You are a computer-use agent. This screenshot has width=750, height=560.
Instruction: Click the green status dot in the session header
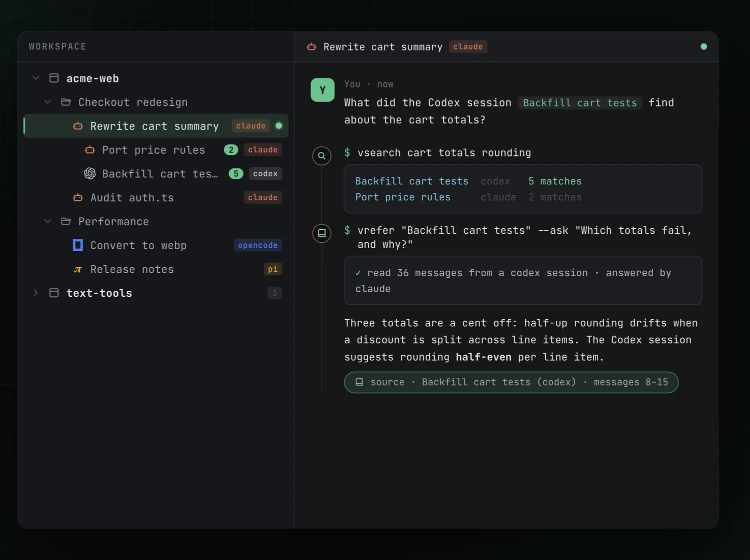(x=703, y=46)
